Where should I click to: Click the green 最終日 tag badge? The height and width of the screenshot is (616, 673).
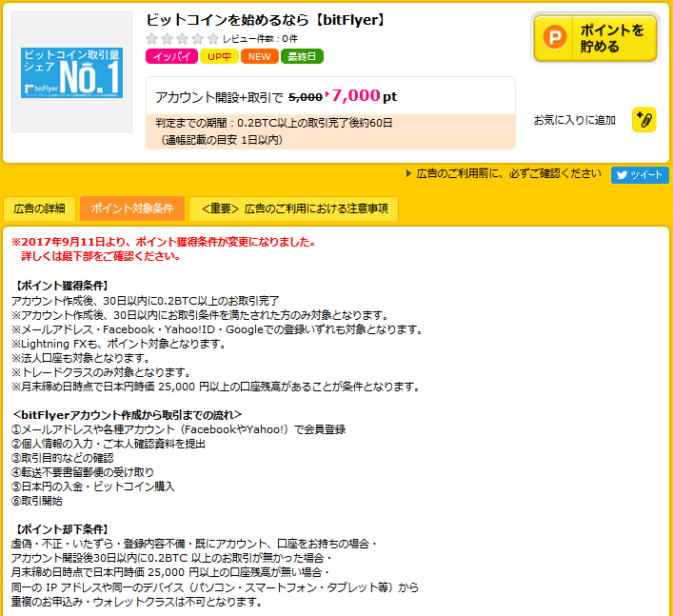pyautogui.click(x=302, y=56)
